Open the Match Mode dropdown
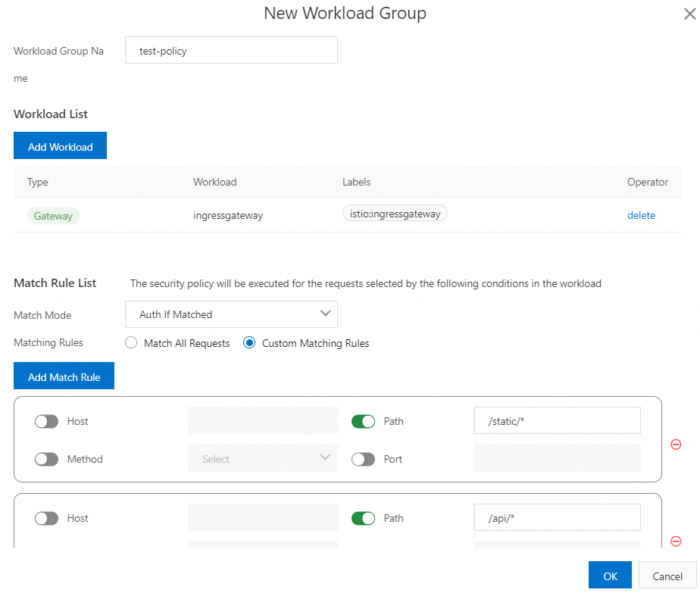Screen dimensions: 700x593 tap(231, 314)
